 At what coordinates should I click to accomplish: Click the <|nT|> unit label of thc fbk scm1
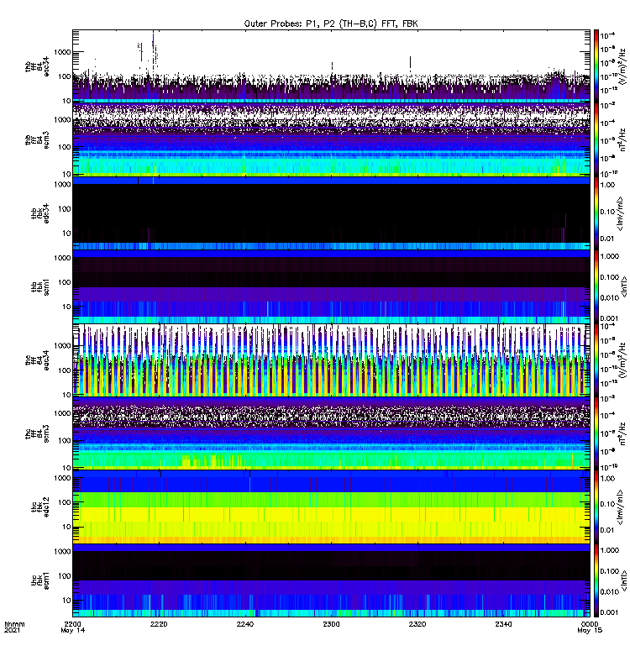click(x=624, y=580)
